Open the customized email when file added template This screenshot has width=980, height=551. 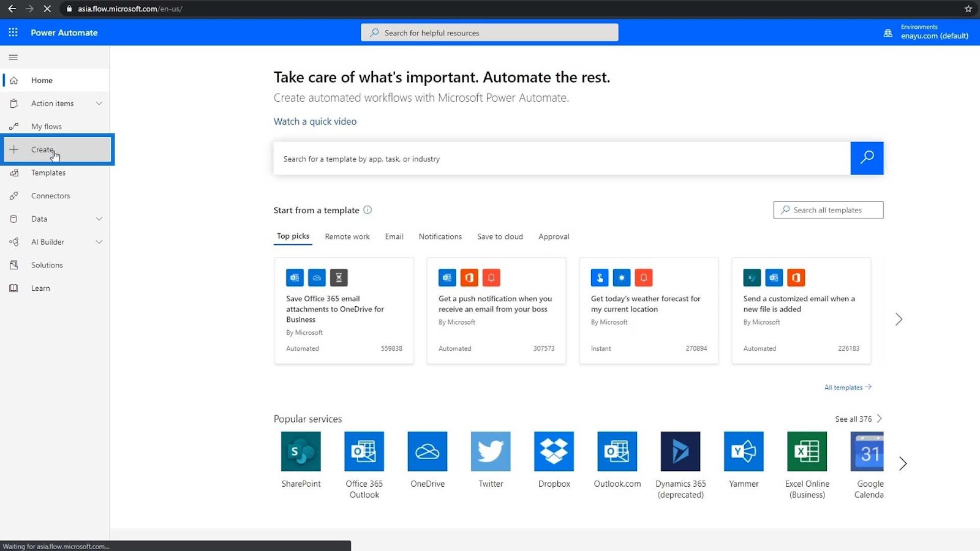(801, 311)
